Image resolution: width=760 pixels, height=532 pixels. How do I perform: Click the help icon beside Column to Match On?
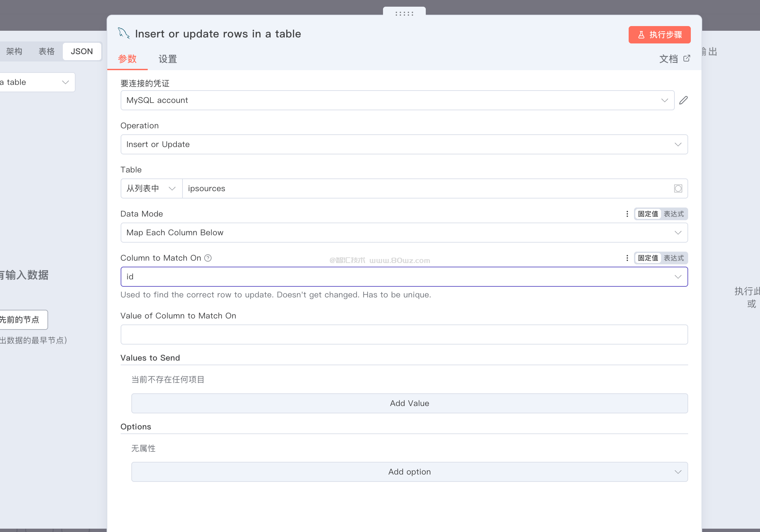208,258
